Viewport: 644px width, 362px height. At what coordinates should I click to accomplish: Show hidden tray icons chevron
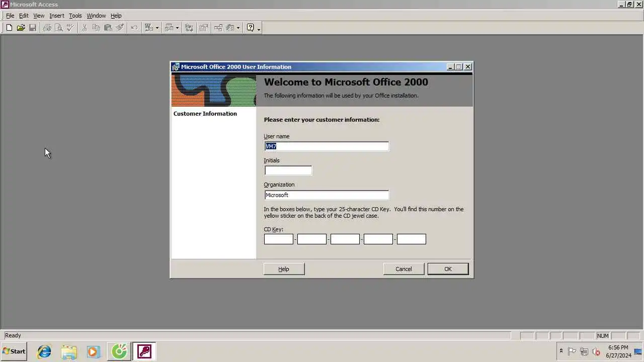[x=561, y=351]
